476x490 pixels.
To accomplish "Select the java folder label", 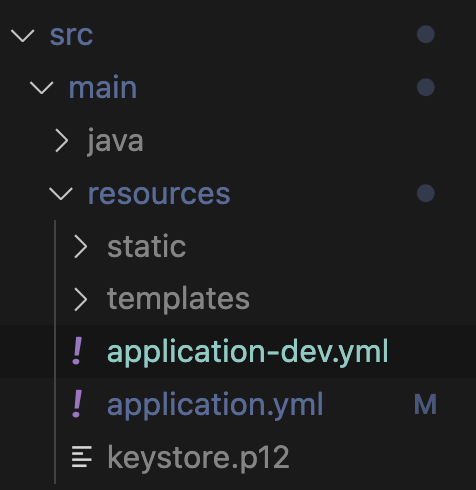I will tap(115, 141).
